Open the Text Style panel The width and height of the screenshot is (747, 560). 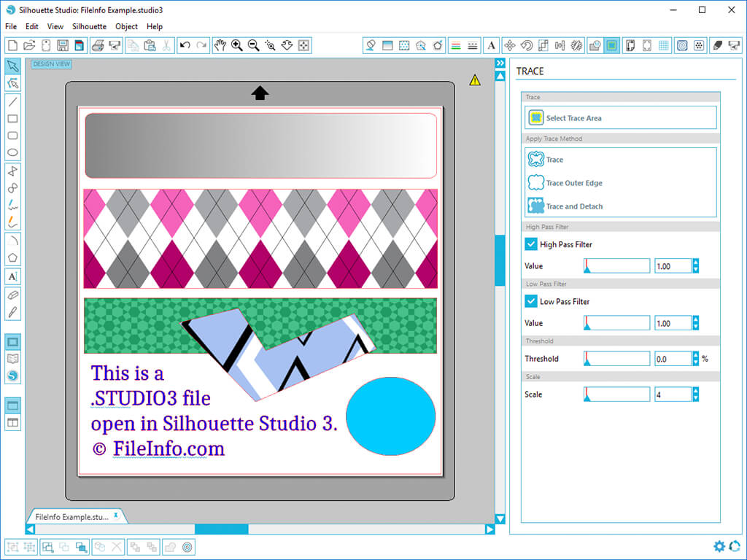[x=491, y=45]
